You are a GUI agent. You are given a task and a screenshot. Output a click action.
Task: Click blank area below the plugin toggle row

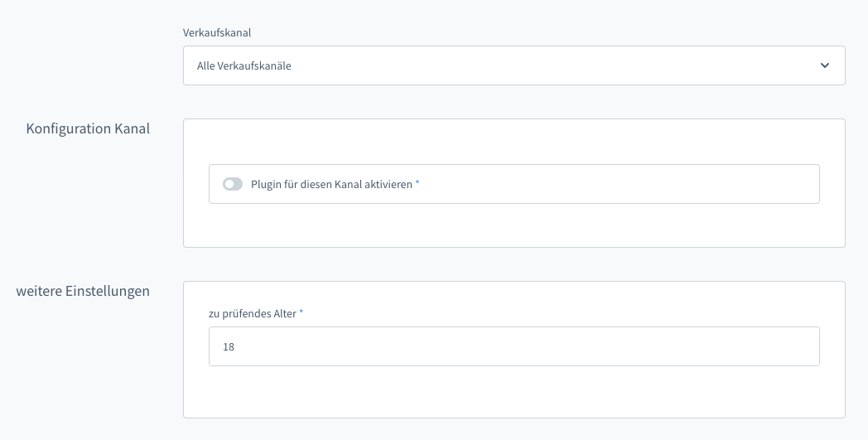tap(514, 225)
